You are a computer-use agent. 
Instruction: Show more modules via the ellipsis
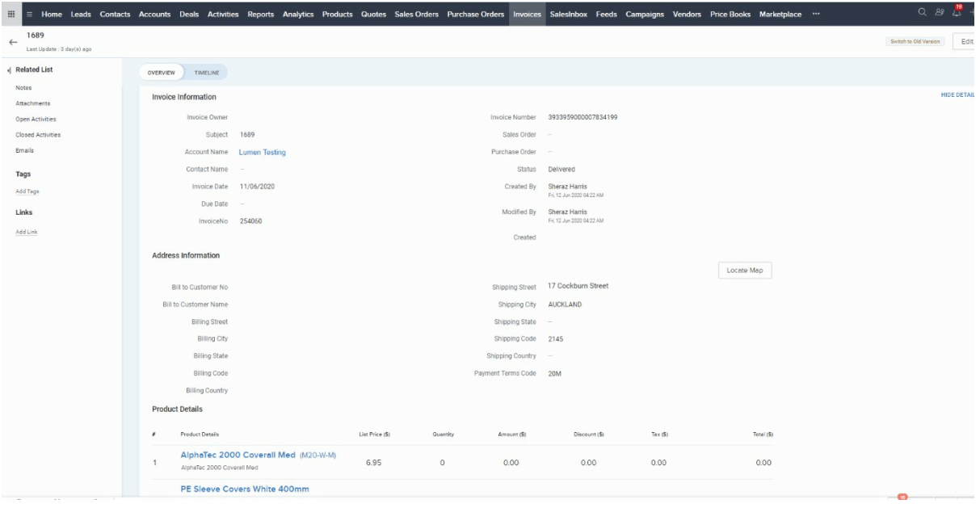point(815,14)
